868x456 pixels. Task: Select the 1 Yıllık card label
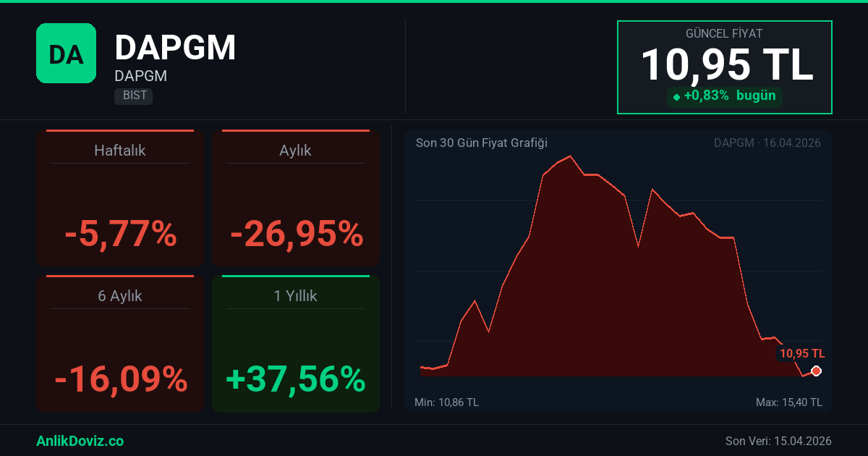point(295,296)
